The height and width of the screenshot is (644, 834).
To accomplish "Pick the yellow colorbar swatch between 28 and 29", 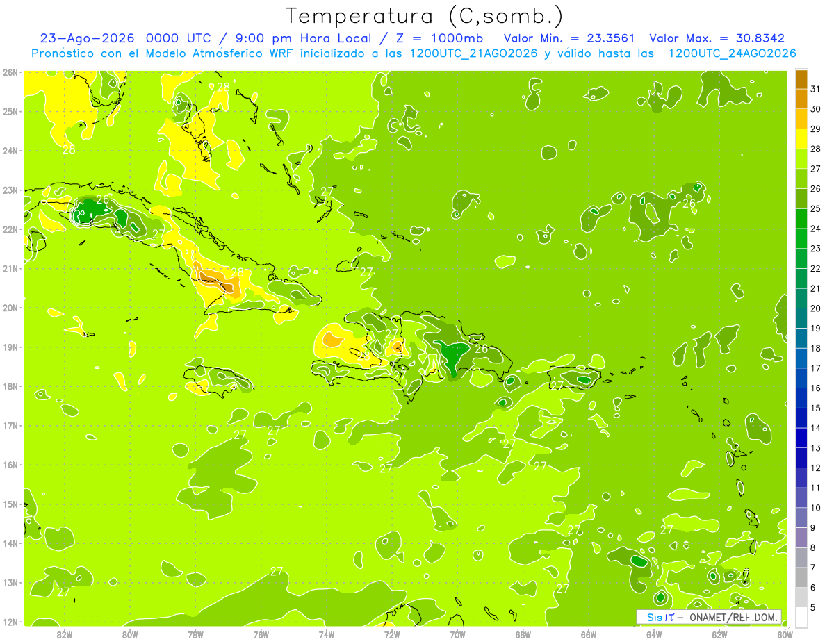I will click(801, 139).
